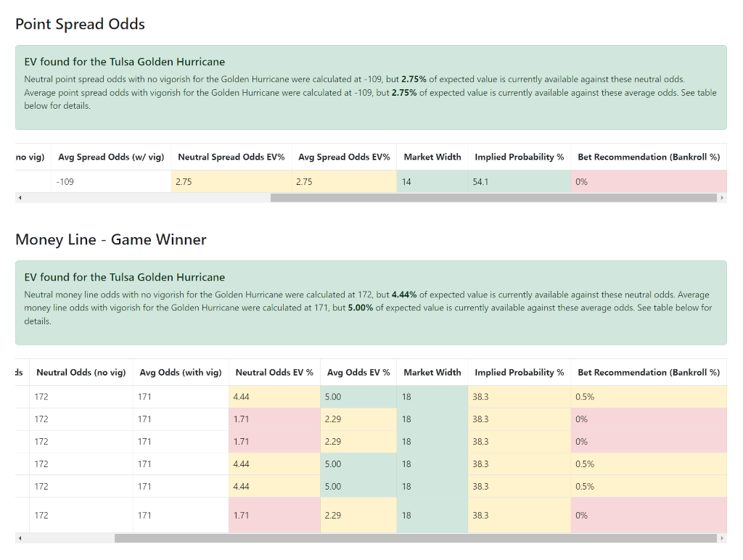Click the Point Spread Odds heading
This screenshot has width=743, height=560.
pyautogui.click(x=80, y=24)
